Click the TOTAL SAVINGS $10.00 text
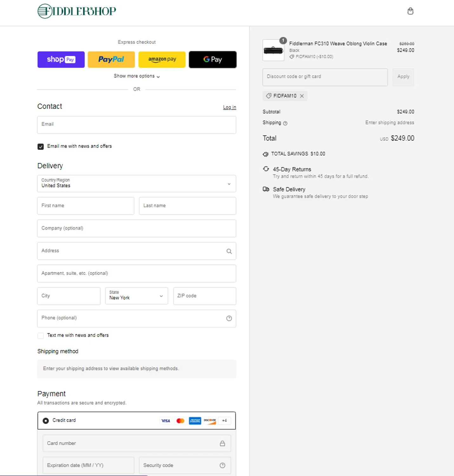Screen dimensions: 454x476 pyautogui.click(x=298, y=154)
